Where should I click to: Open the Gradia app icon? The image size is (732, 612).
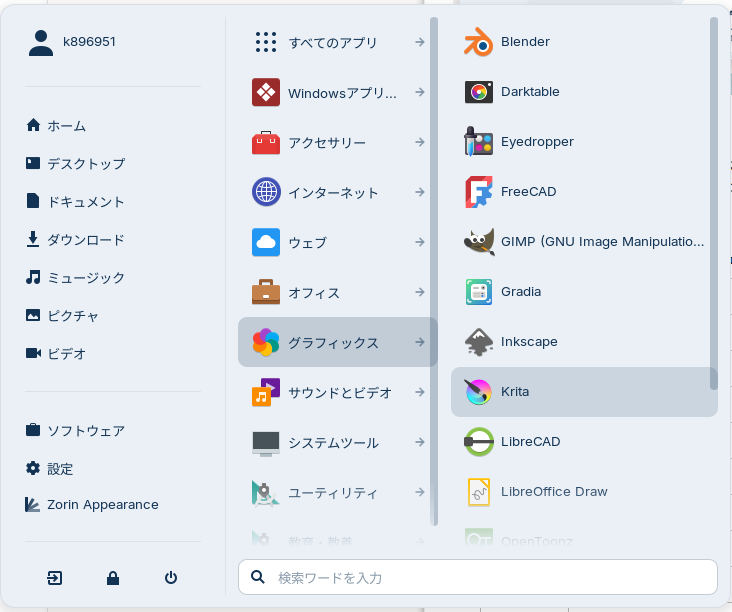click(x=479, y=292)
